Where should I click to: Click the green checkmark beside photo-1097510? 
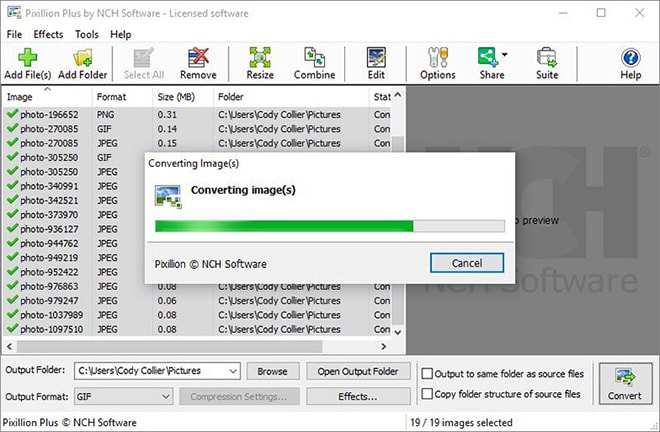(12, 328)
